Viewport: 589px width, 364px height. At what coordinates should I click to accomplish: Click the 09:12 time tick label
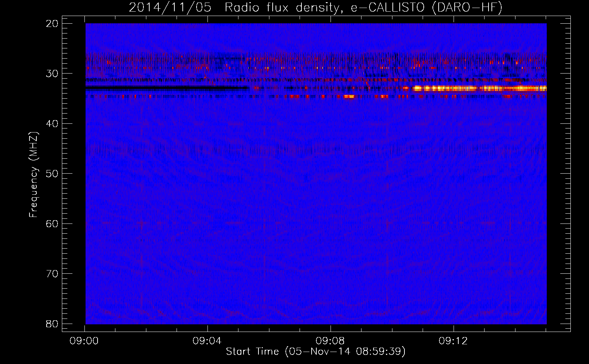(x=453, y=341)
